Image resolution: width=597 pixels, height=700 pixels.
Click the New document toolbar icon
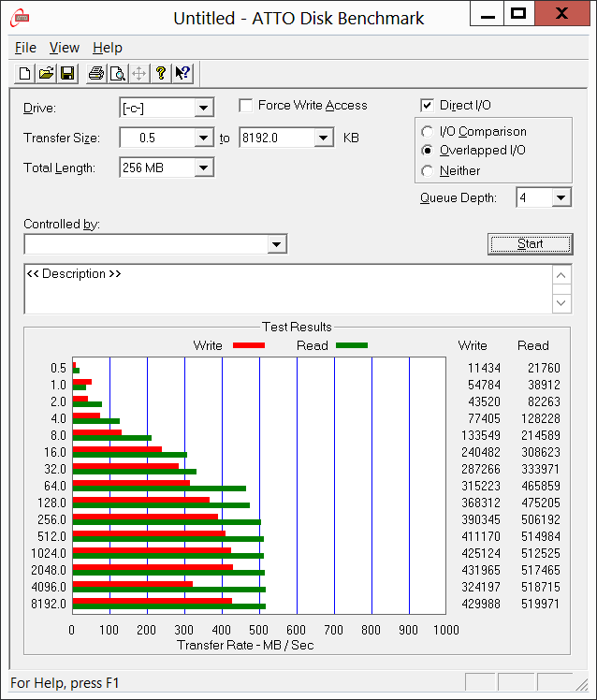25,73
